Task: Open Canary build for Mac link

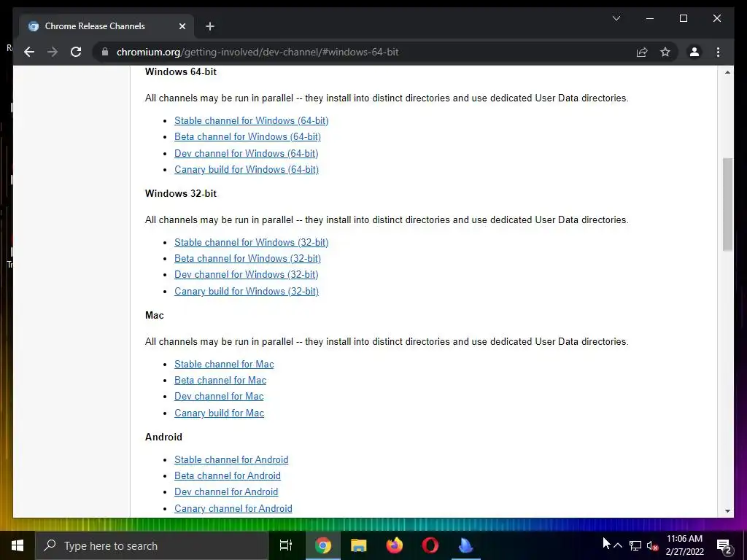Action: click(x=219, y=413)
